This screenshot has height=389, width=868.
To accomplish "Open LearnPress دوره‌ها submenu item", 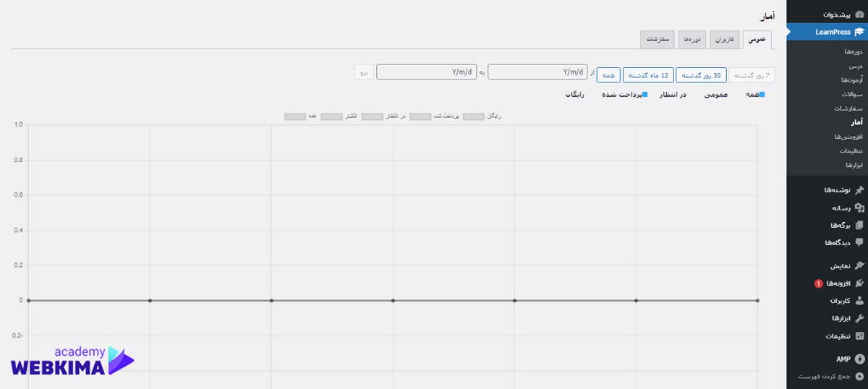I will (x=853, y=52).
